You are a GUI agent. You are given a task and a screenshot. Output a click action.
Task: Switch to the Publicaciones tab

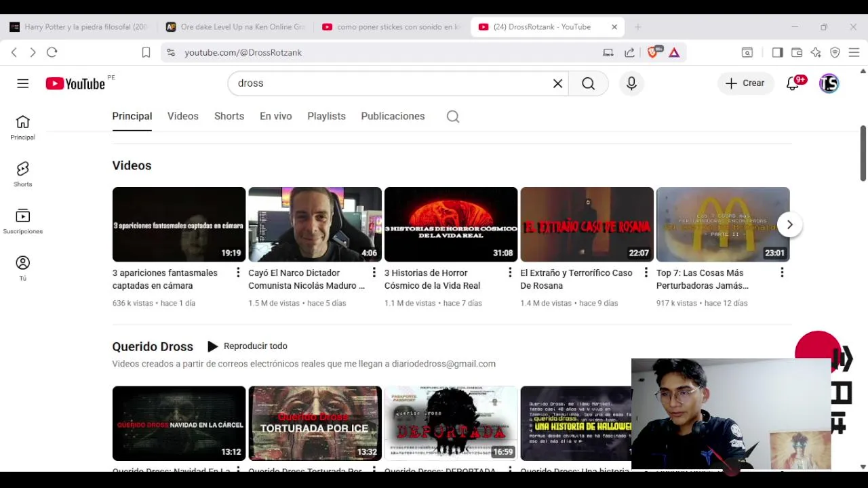[x=393, y=116]
